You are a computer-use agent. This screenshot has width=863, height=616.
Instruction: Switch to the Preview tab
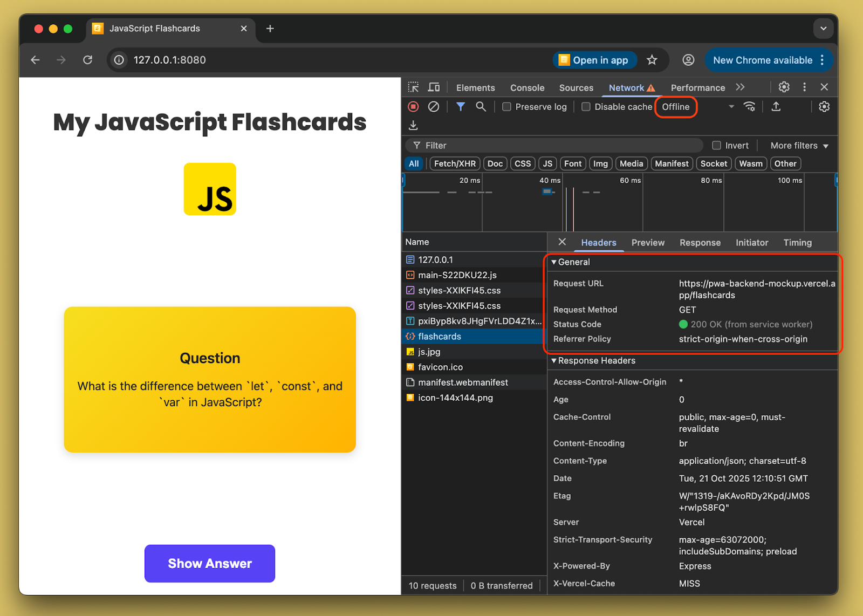648,243
